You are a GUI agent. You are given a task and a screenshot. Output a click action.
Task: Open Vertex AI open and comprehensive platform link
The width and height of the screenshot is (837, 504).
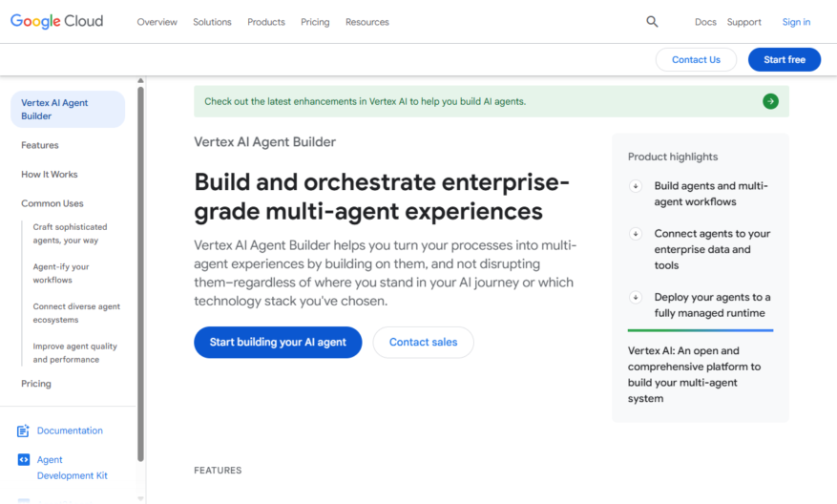tap(694, 374)
